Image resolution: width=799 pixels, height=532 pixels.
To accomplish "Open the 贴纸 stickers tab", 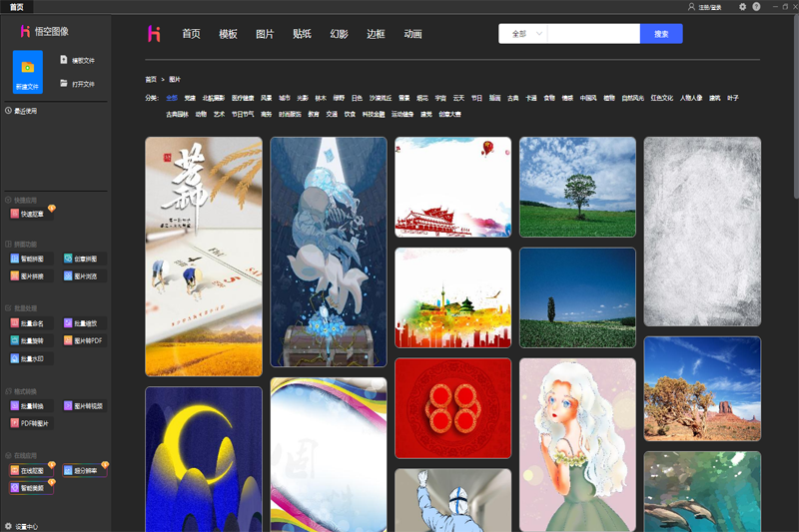I will pyautogui.click(x=302, y=34).
